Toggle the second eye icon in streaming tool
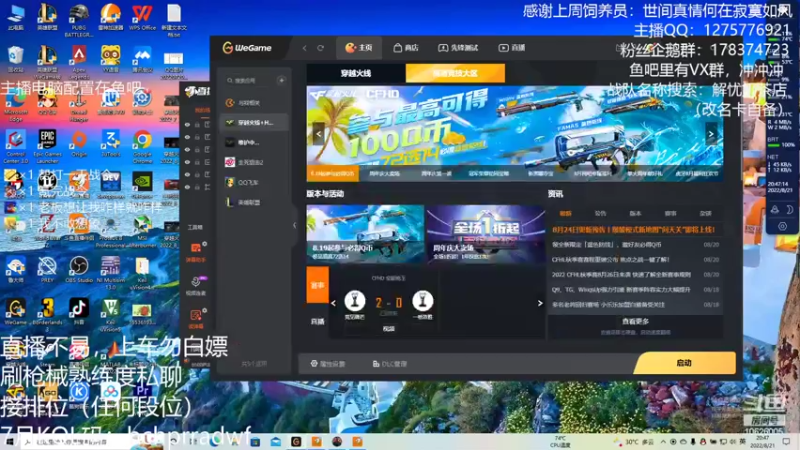 [x=187, y=137]
